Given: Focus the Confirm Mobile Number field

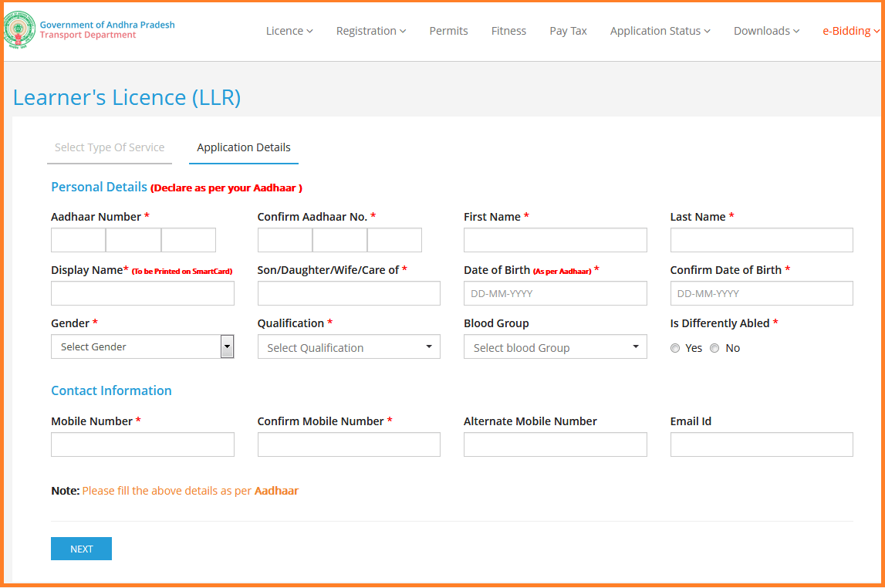Looking at the screenshot, I should coord(349,444).
